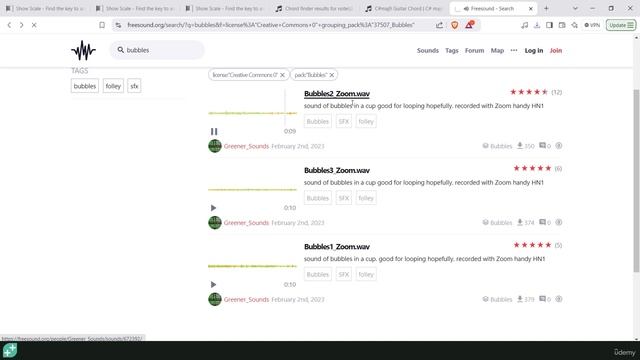Open Greener_Sounds profile under Bubbles2_Zoom.wav
This screenshot has height=360, width=640.
[x=246, y=146]
